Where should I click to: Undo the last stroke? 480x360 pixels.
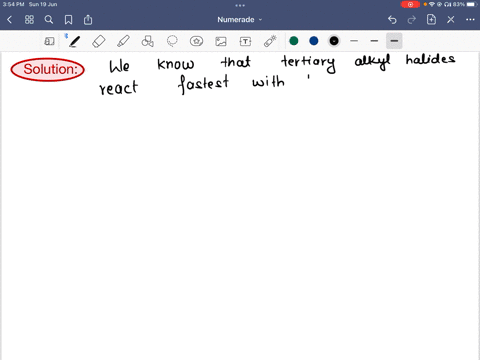392,20
